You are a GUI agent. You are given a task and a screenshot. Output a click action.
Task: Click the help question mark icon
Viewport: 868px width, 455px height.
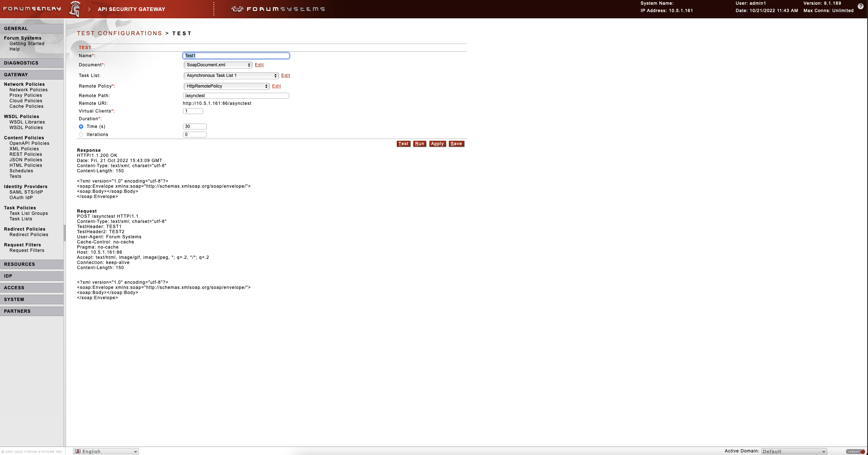(860, 6)
